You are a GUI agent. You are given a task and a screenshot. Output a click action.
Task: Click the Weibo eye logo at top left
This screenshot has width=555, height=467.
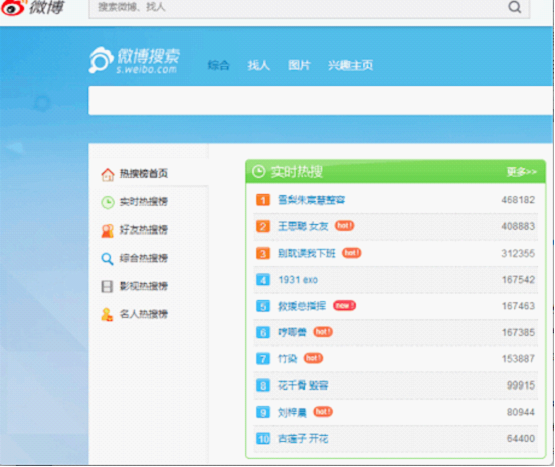point(13,7)
